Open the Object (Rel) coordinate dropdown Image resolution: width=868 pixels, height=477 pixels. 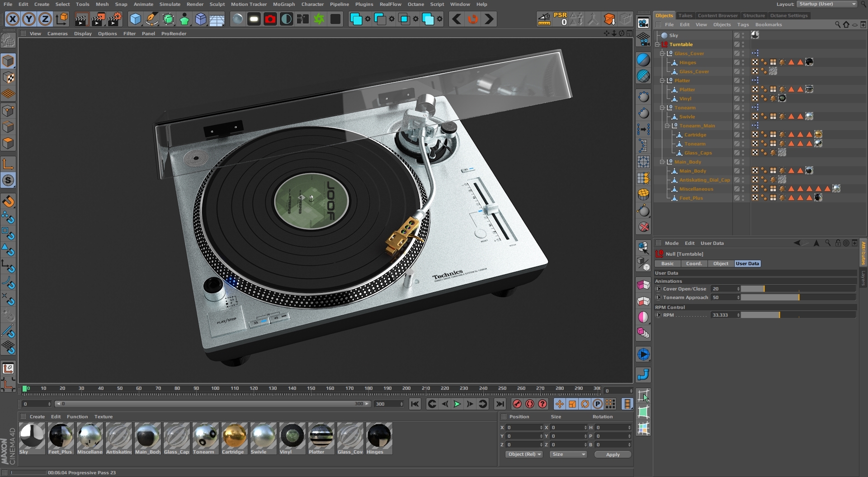click(x=524, y=454)
